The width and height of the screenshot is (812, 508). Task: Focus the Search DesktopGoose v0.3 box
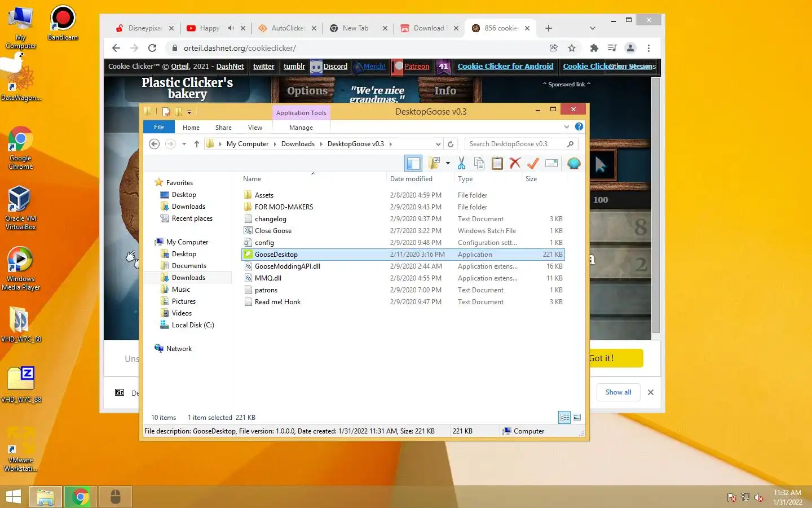coord(522,144)
